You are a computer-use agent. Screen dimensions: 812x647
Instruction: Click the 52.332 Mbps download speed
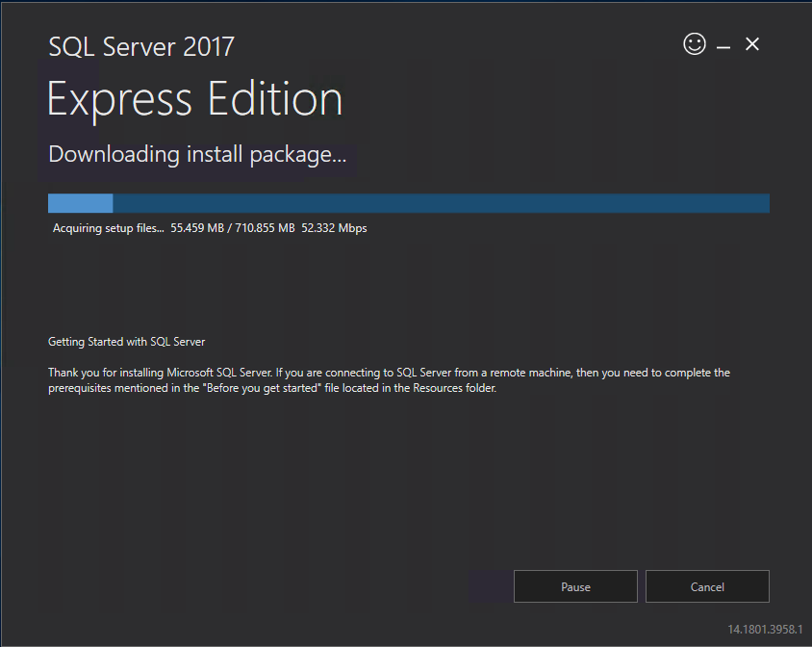pos(334,228)
